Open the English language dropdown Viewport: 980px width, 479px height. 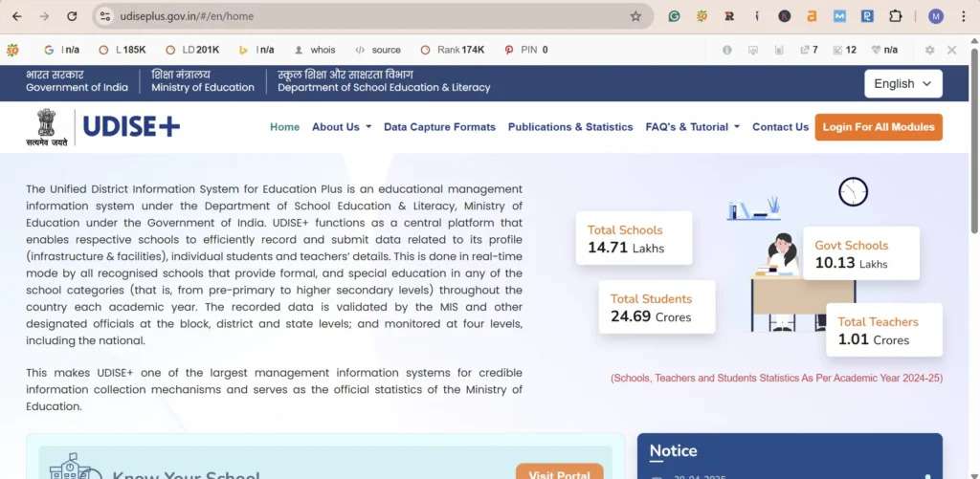(x=902, y=84)
